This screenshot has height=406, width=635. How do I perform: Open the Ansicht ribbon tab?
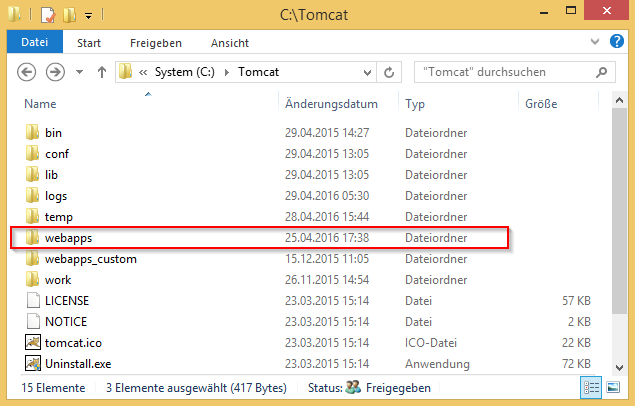[230, 43]
